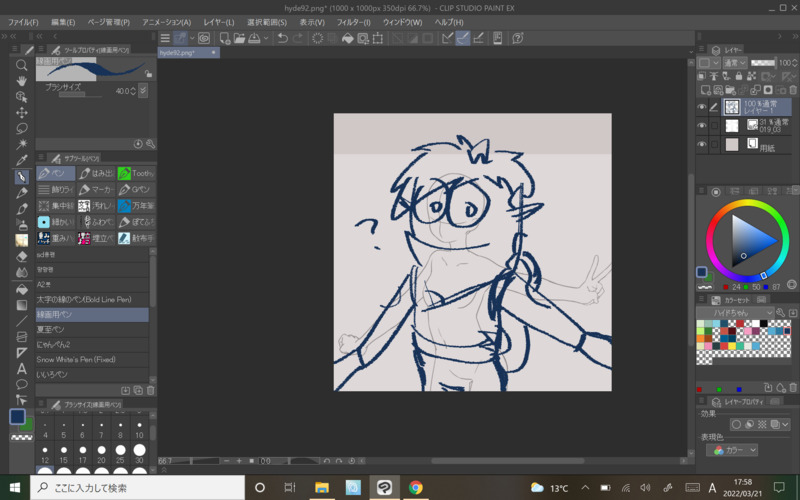Screen dimensions: 800x500
Task: Select the Auto select magic wand tool
Action: click(21, 144)
